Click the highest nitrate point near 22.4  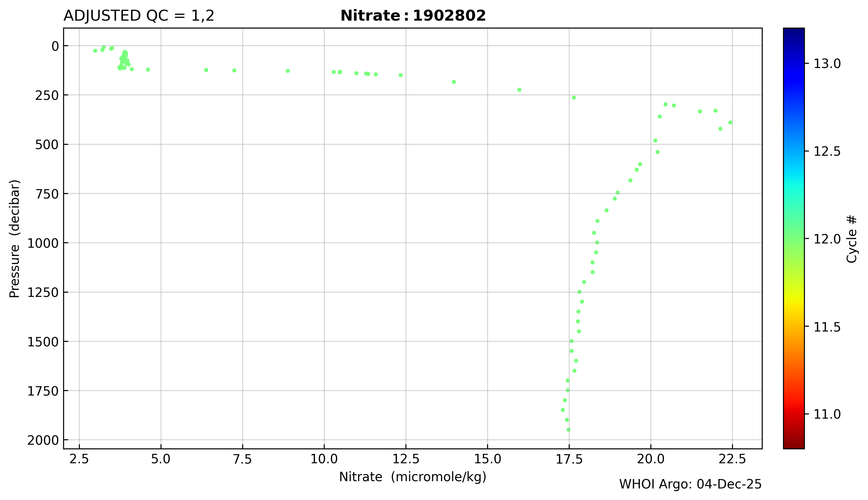pyautogui.click(x=730, y=123)
